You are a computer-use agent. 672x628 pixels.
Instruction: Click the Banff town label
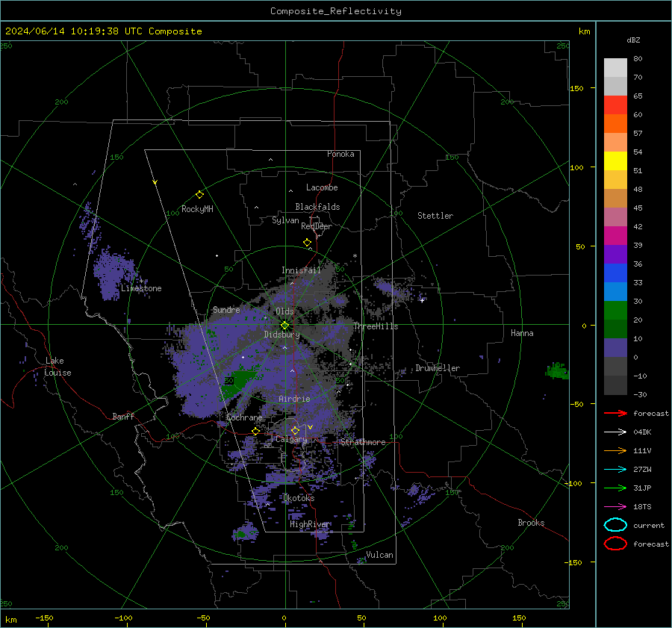[123, 416]
